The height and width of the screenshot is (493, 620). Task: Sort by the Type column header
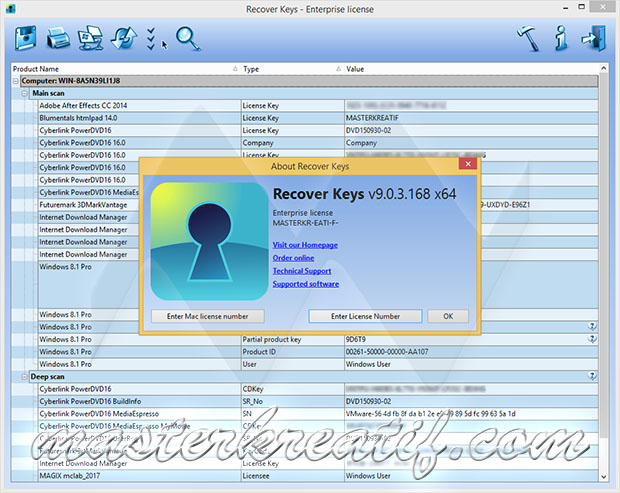click(292, 69)
